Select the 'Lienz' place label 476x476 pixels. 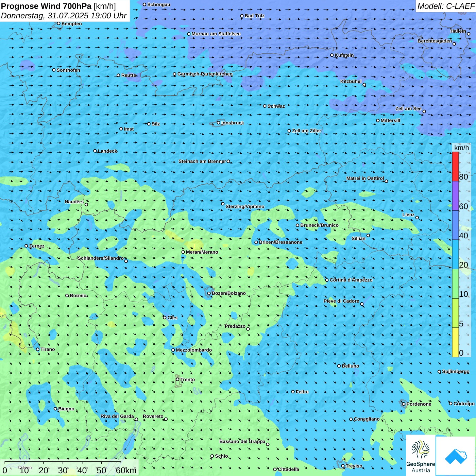pos(408,215)
